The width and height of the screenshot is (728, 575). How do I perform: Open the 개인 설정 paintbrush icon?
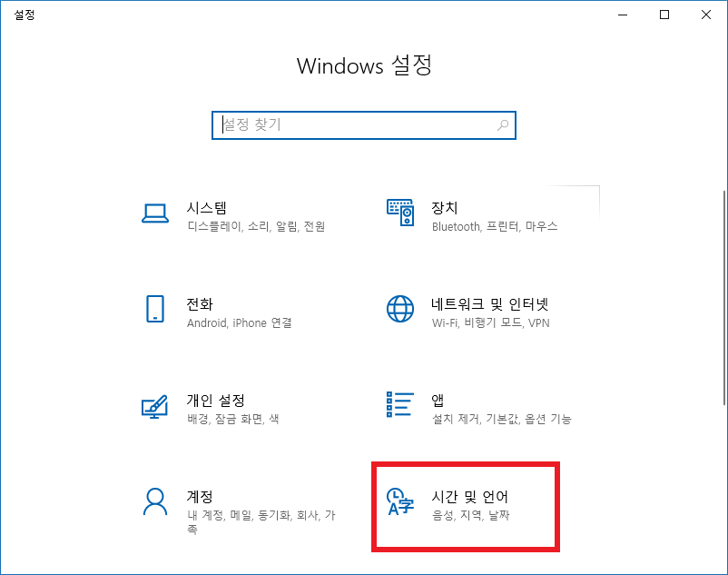[154, 406]
